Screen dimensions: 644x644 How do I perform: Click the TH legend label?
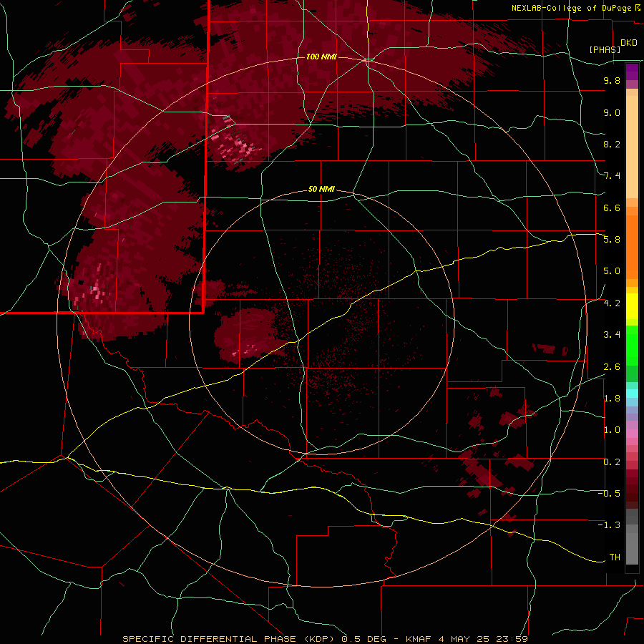[x=615, y=557]
